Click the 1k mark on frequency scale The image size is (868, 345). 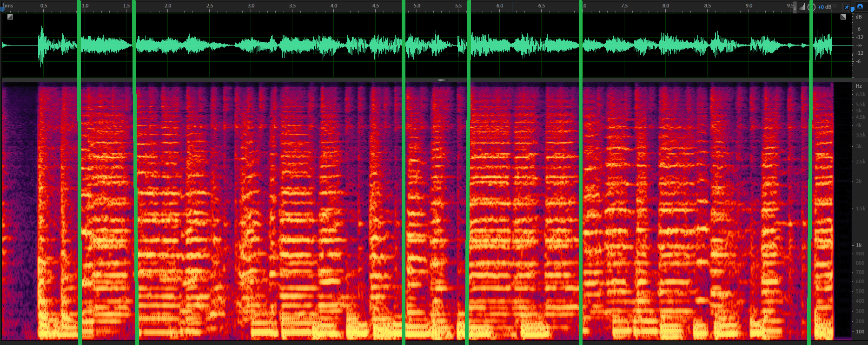859,245
